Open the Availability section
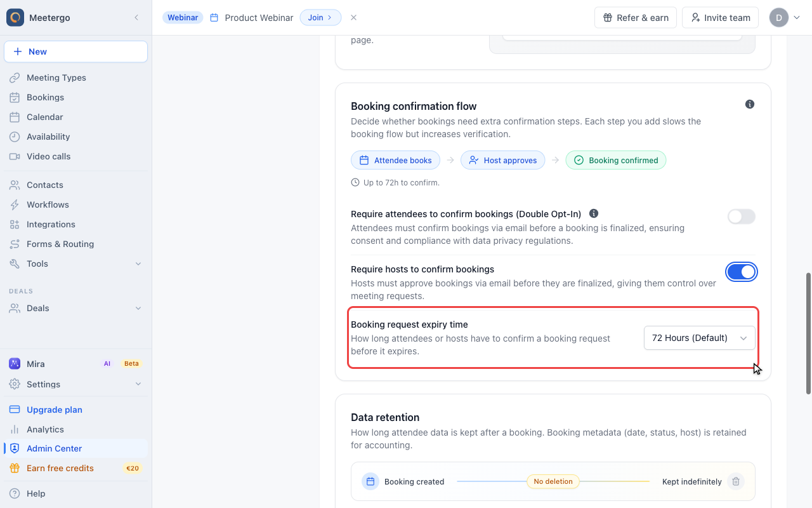Image resolution: width=812 pixels, height=508 pixels. (x=75, y=137)
